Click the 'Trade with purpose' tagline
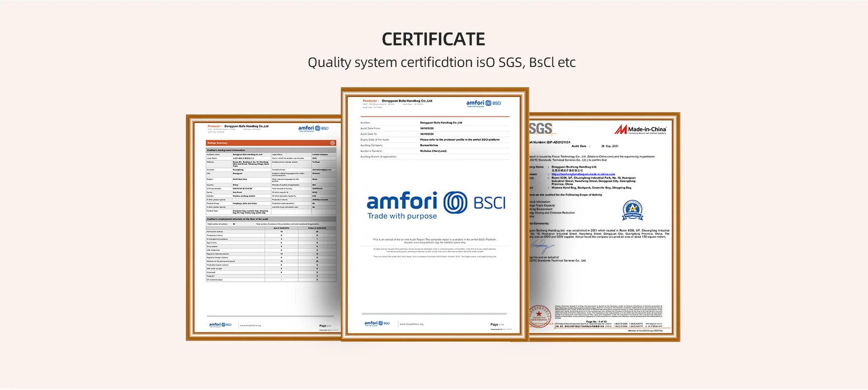This screenshot has width=868, height=390. 402,216
